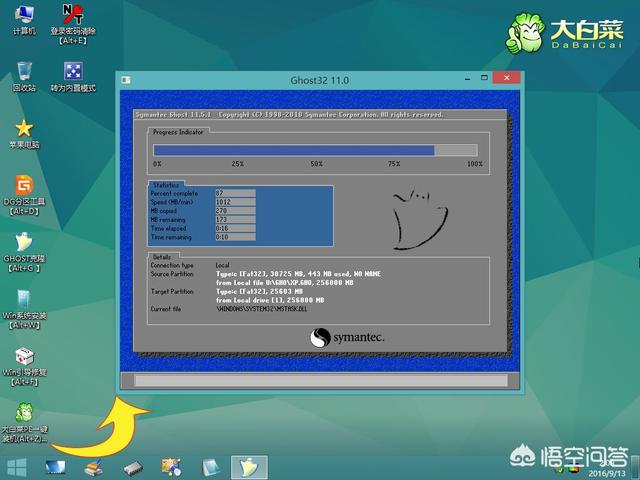
Task: Maximize the Ghost32 11.0 window
Action: tap(484, 78)
